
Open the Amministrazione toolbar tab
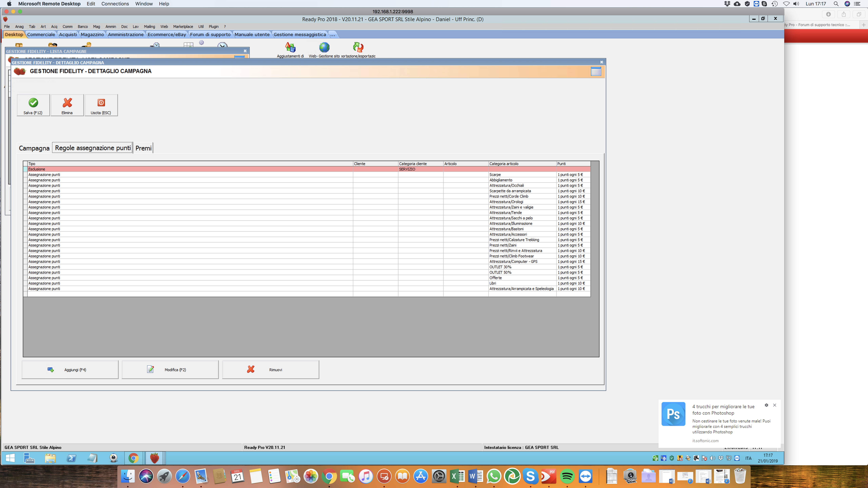point(126,34)
